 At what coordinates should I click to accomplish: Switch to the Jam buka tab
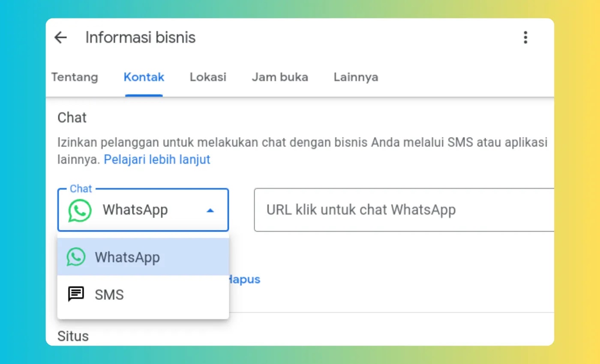coord(280,77)
